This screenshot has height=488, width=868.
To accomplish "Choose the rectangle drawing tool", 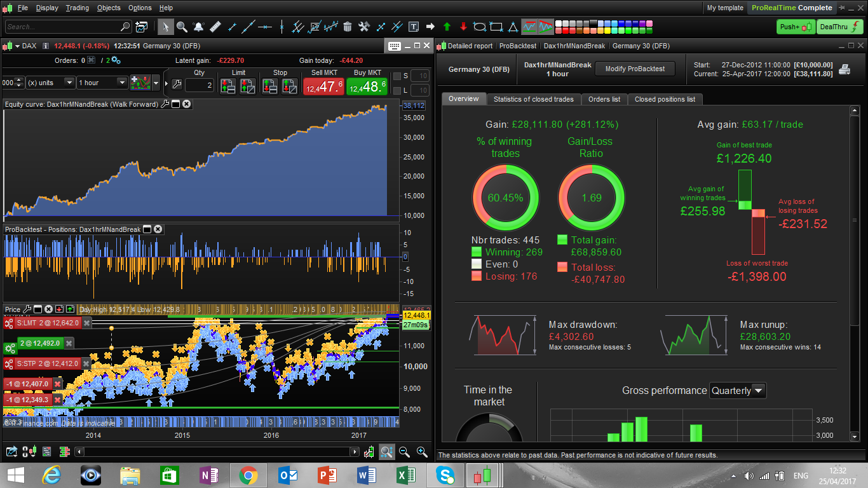I will [x=496, y=27].
